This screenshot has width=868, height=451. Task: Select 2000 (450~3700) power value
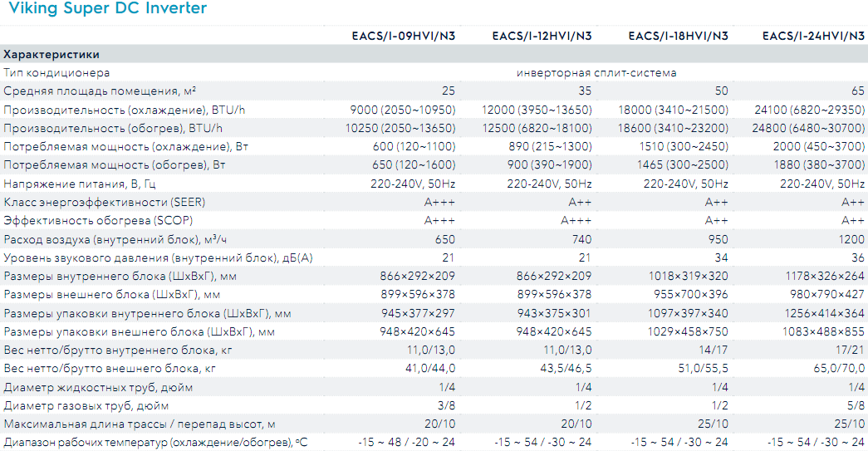819,147
